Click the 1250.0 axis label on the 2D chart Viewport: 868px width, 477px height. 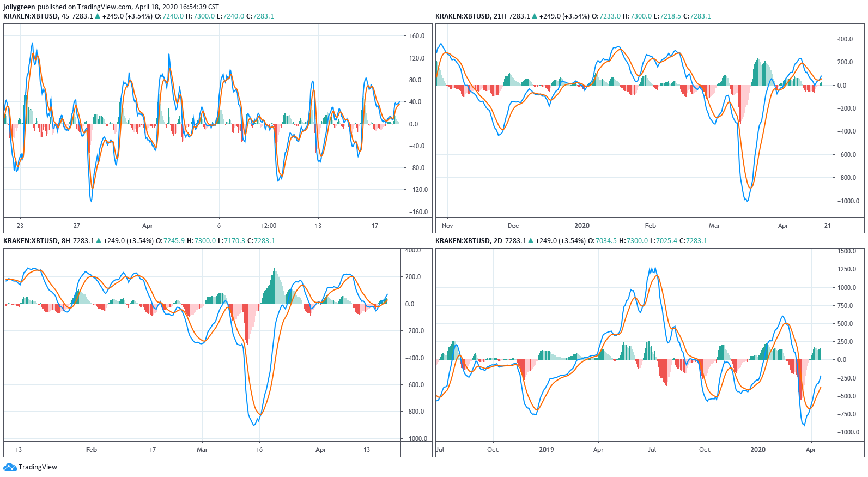point(847,269)
